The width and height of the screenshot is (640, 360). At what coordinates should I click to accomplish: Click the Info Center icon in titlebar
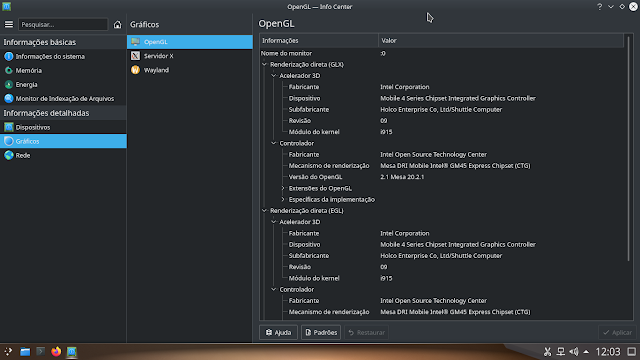[7, 7]
